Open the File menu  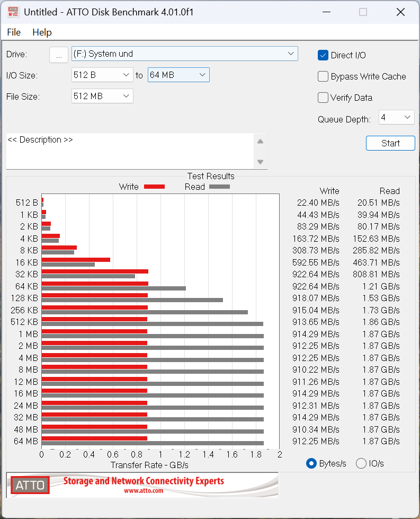click(x=14, y=32)
